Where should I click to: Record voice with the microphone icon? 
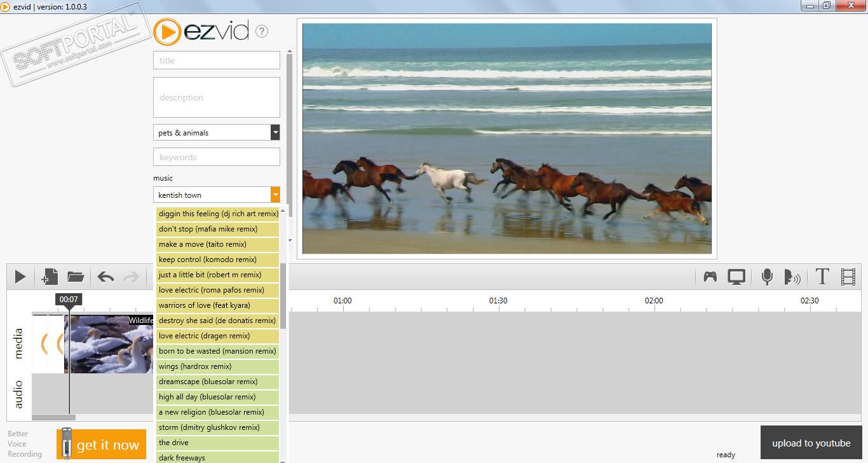[x=767, y=277]
